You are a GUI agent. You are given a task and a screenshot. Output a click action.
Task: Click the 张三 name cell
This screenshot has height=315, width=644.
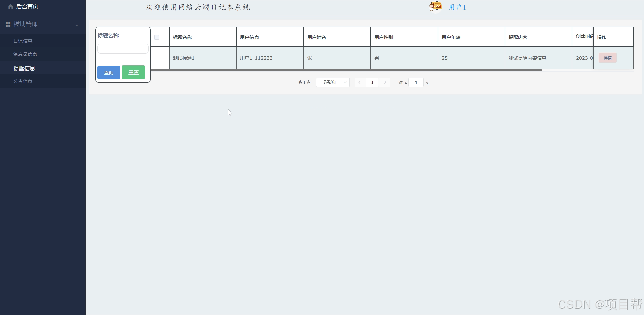coord(337,58)
